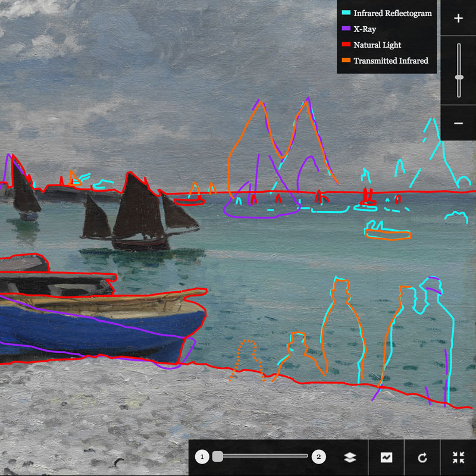Image resolution: width=476 pixels, height=476 pixels.
Task: Reset the view with refresh icon
Action: click(x=422, y=458)
